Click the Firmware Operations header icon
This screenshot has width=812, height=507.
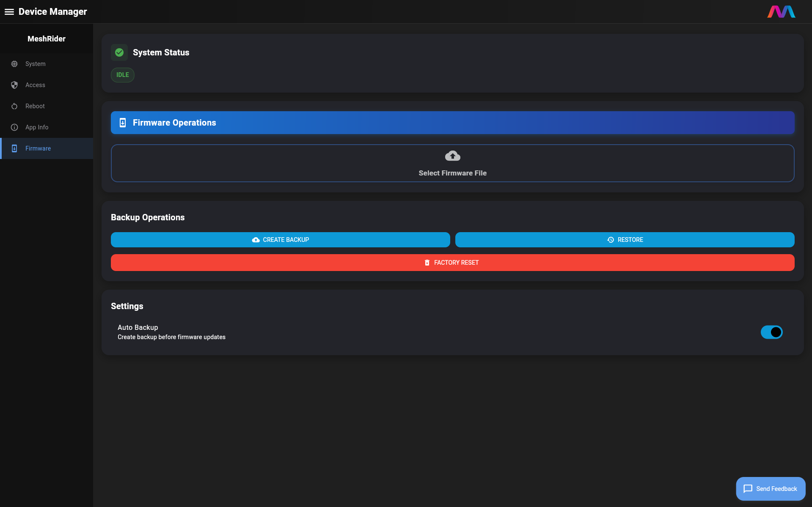(x=123, y=123)
